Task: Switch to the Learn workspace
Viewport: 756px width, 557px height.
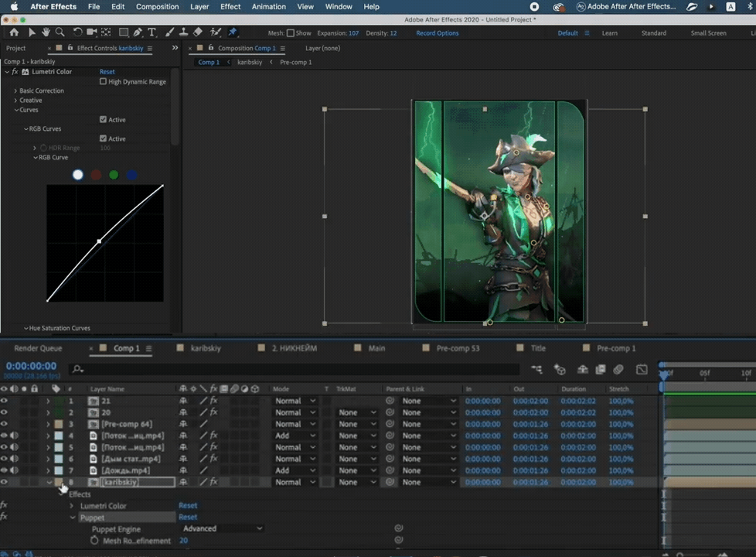Action: point(609,33)
